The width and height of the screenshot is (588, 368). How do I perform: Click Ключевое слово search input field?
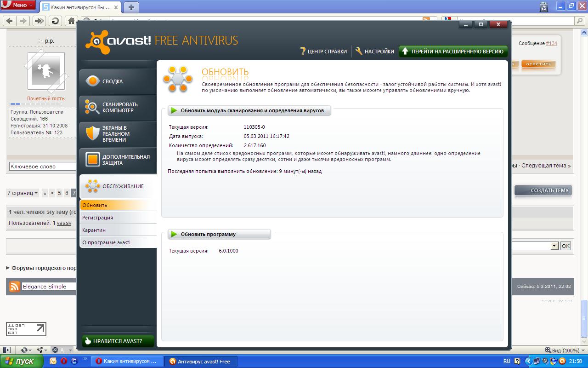(x=42, y=167)
